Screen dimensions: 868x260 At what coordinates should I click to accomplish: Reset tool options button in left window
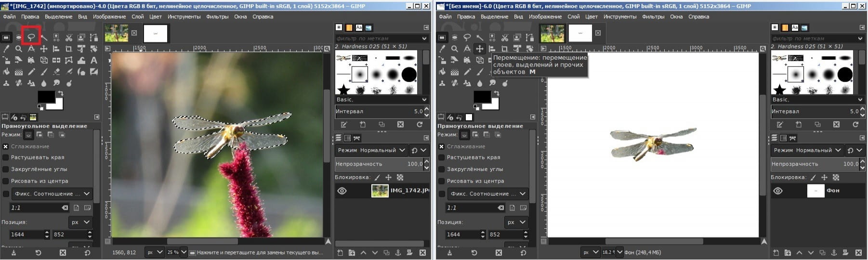click(x=87, y=253)
